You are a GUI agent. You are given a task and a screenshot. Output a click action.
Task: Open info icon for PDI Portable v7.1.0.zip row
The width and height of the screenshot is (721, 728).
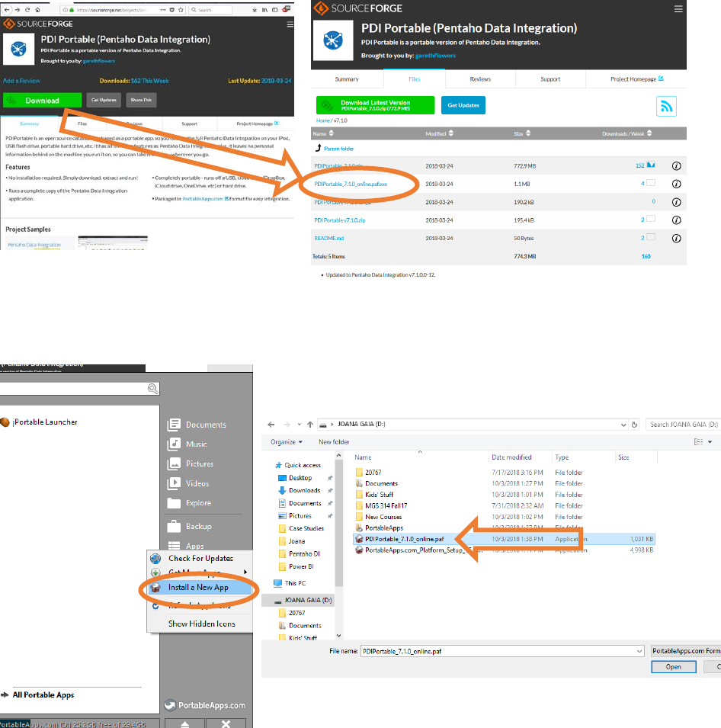(x=677, y=220)
